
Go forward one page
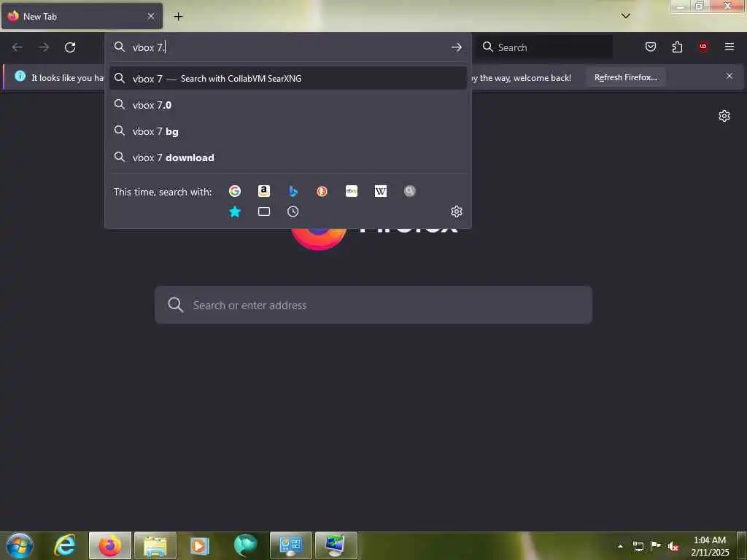click(44, 47)
